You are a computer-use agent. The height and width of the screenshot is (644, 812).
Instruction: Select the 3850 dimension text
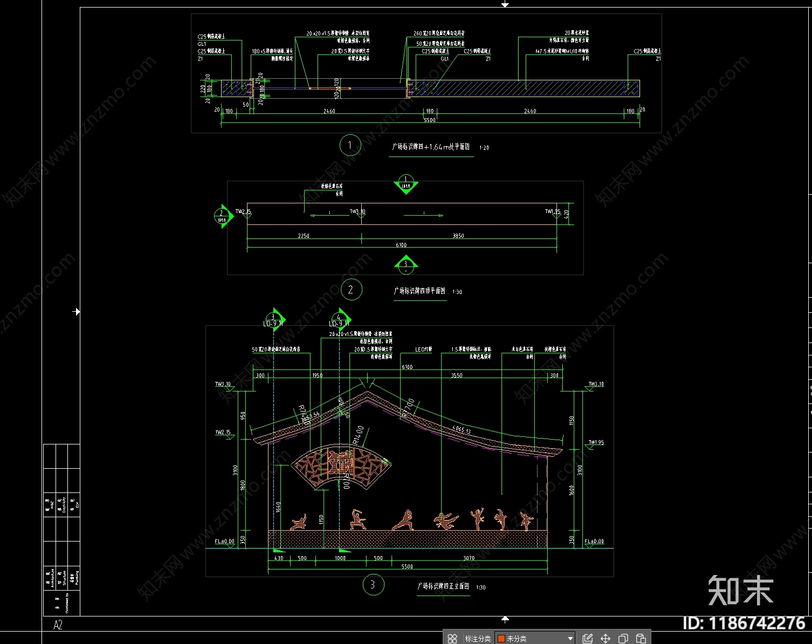coord(458,236)
